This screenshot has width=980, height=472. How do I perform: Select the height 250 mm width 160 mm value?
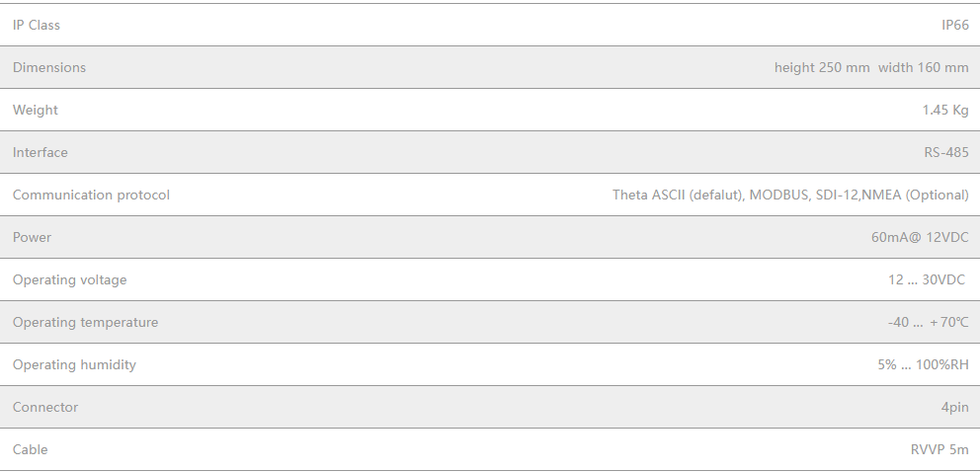click(870, 67)
